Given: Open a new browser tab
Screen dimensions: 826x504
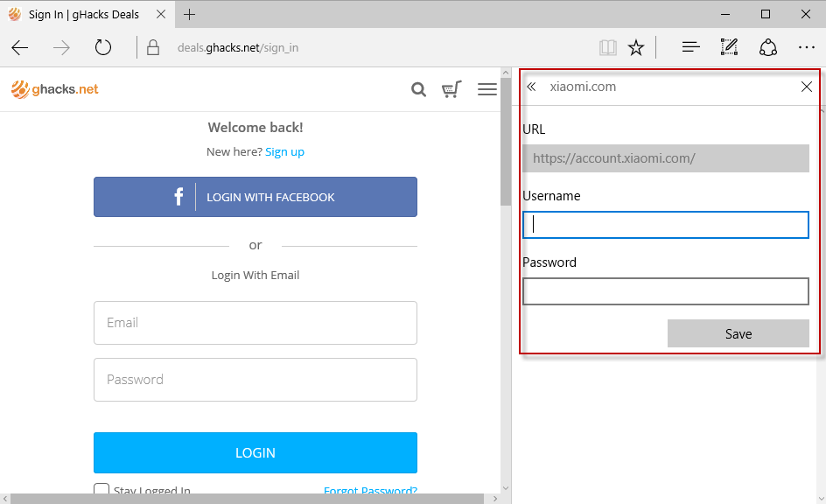Looking at the screenshot, I should [190, 15].
